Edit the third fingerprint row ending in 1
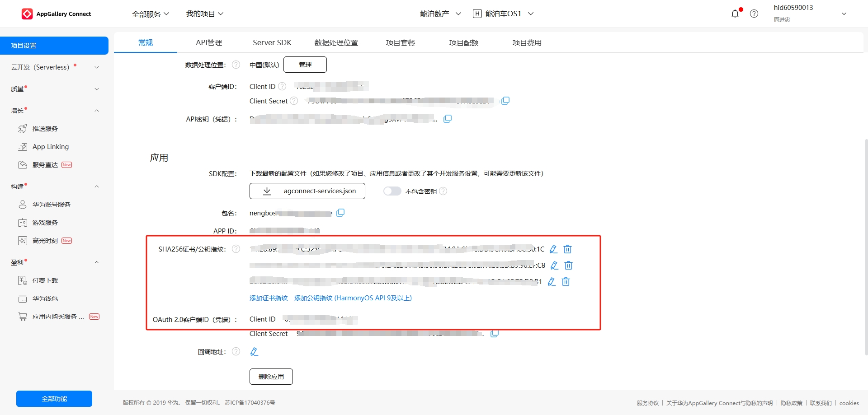Viewport: 868px width, 415px height. pos(552,281)
